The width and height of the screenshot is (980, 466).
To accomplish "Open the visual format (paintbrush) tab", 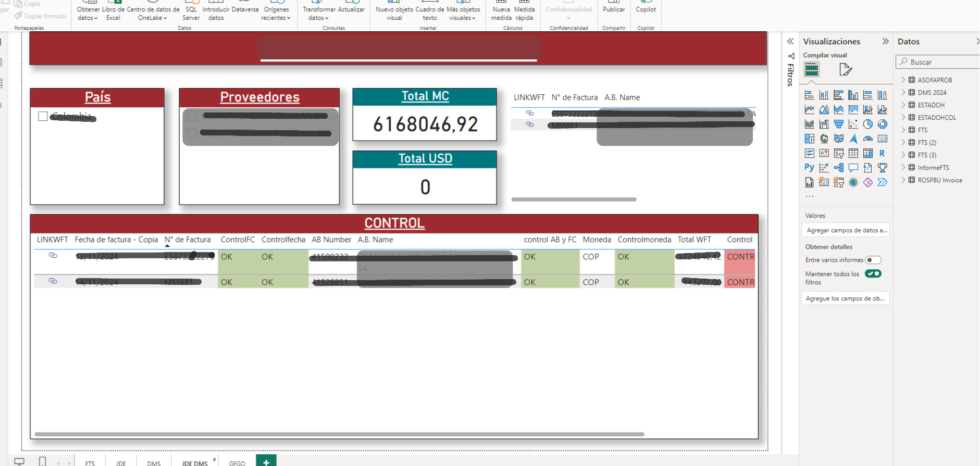I will tap(845, 69).
